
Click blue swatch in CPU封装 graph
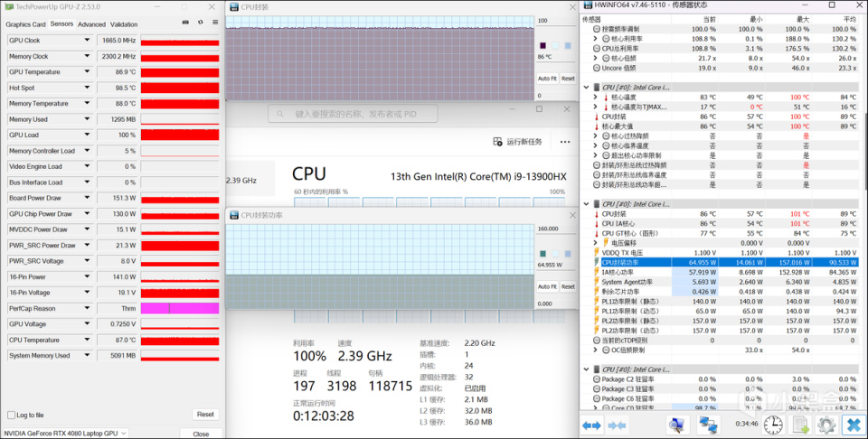pos(568,45)
